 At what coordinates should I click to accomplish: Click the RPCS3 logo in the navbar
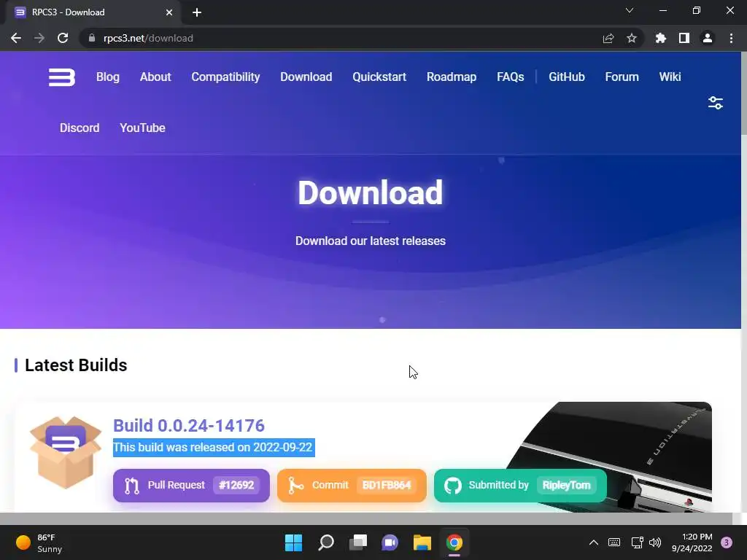coord(62,77)
